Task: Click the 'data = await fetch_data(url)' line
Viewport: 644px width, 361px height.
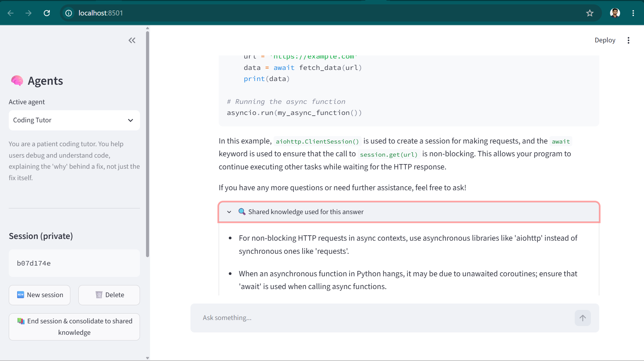Action: 302,68
